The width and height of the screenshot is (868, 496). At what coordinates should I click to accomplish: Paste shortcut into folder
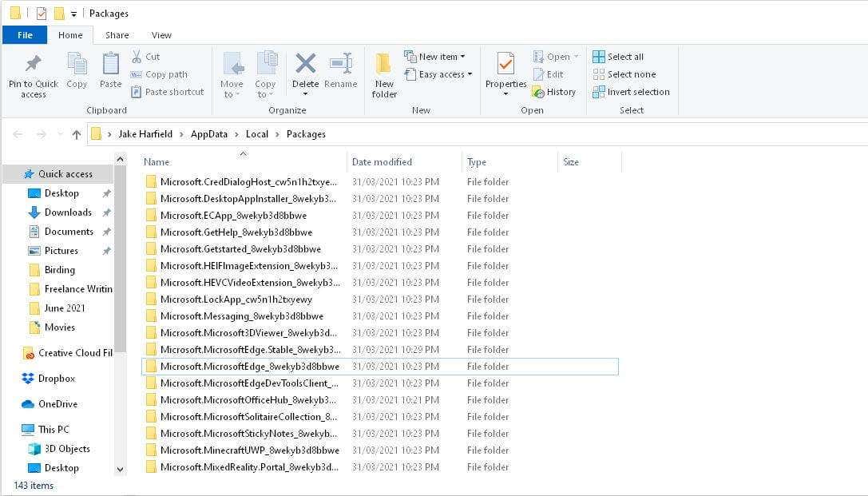(x=167, y=92)
